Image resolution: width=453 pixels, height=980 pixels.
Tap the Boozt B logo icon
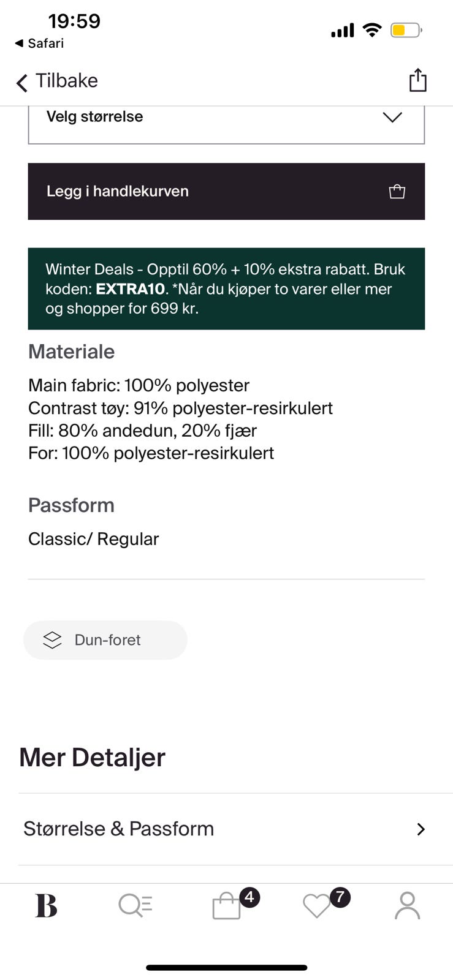coord(45,905)
